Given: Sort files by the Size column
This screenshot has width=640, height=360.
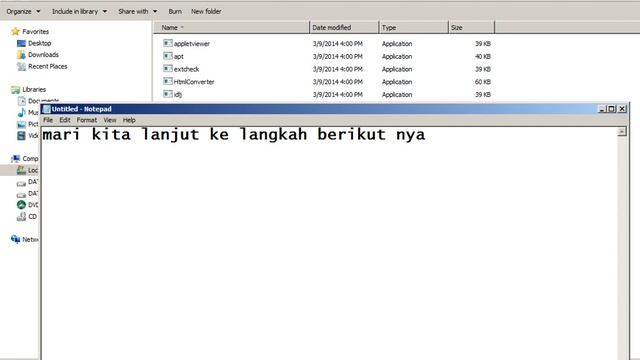Looking at the screenshot, I should pyautogui.click(x=471, y=27).
